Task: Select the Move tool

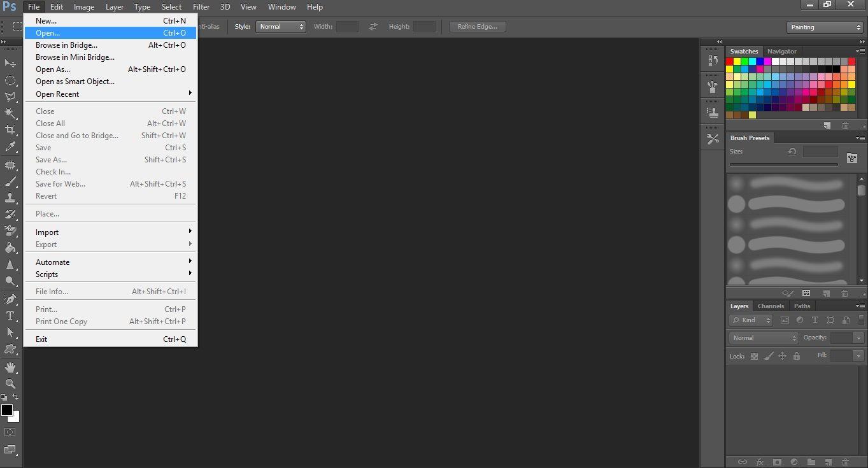Action: tap(10, 63)
